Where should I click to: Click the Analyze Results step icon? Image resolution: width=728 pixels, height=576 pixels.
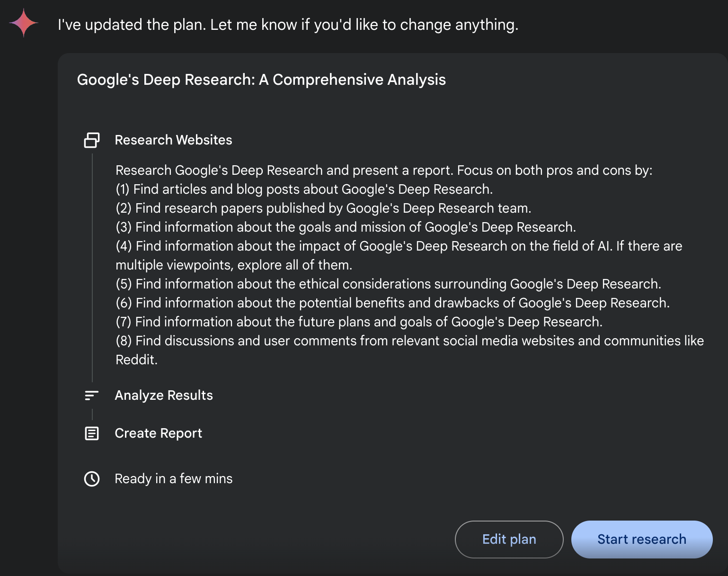click(91, 396)
